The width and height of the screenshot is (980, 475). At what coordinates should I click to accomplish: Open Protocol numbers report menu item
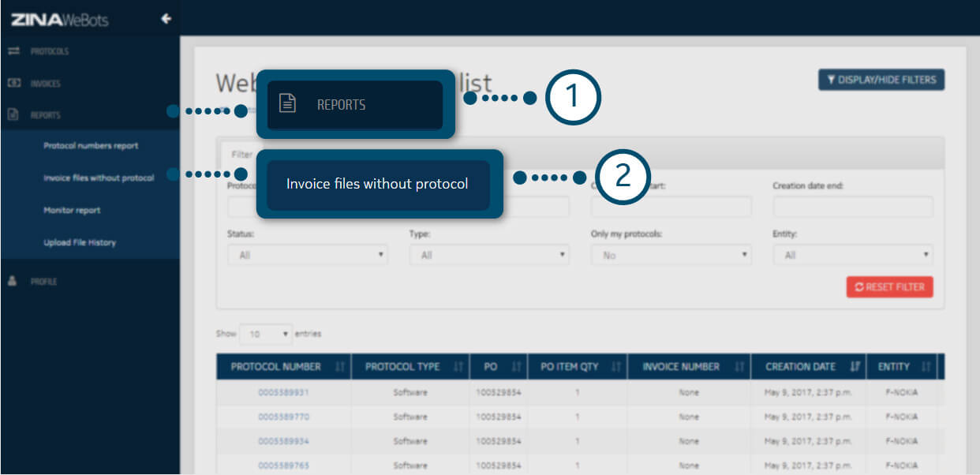tap(91, 146)
